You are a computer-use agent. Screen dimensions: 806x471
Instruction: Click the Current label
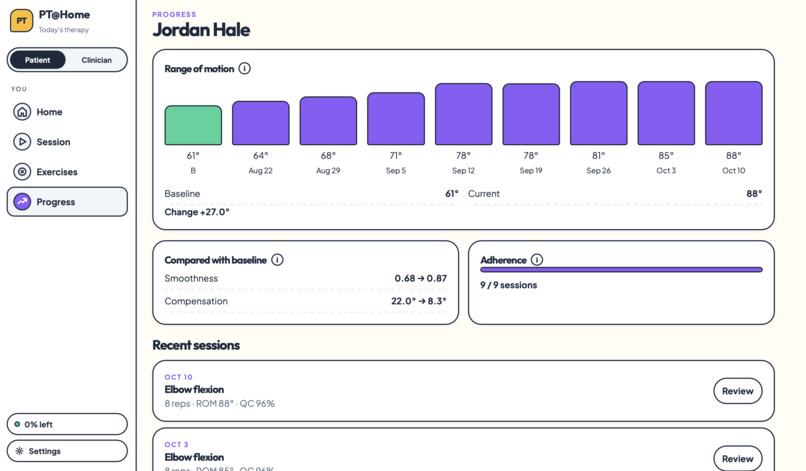[x=484, y=193]
